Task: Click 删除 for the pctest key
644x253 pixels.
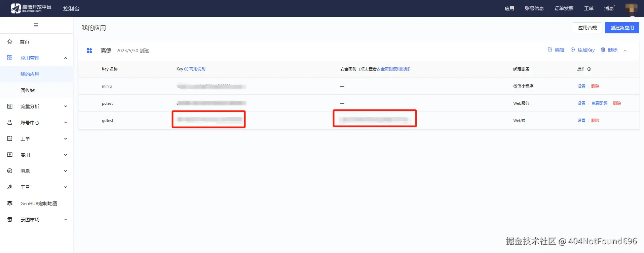Action: [x=617, y=103]
